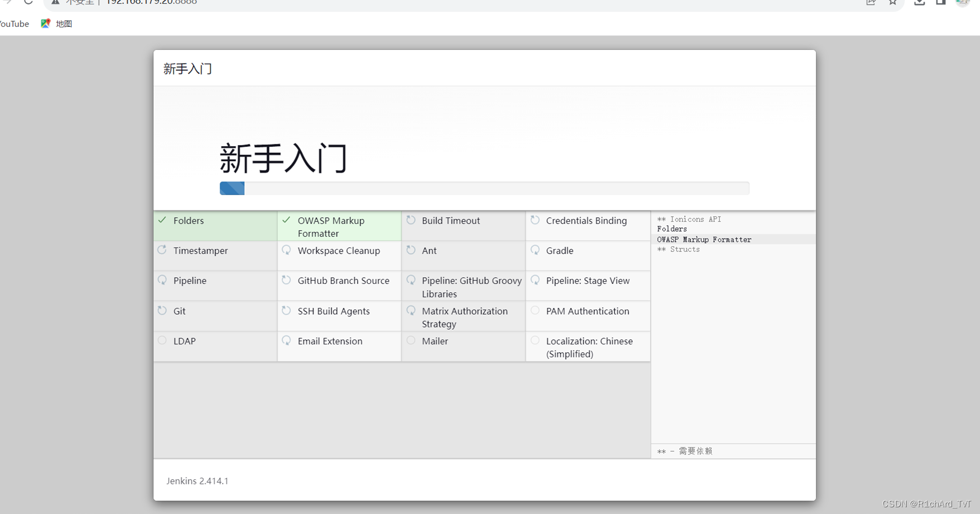980x514 pixels.
Task: Click the circle icon beside PAM Authentication
Action: 535,310
